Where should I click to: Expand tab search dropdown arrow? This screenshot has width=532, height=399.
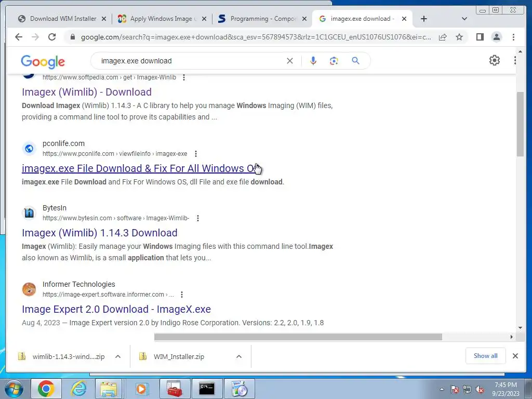(464, 19)
